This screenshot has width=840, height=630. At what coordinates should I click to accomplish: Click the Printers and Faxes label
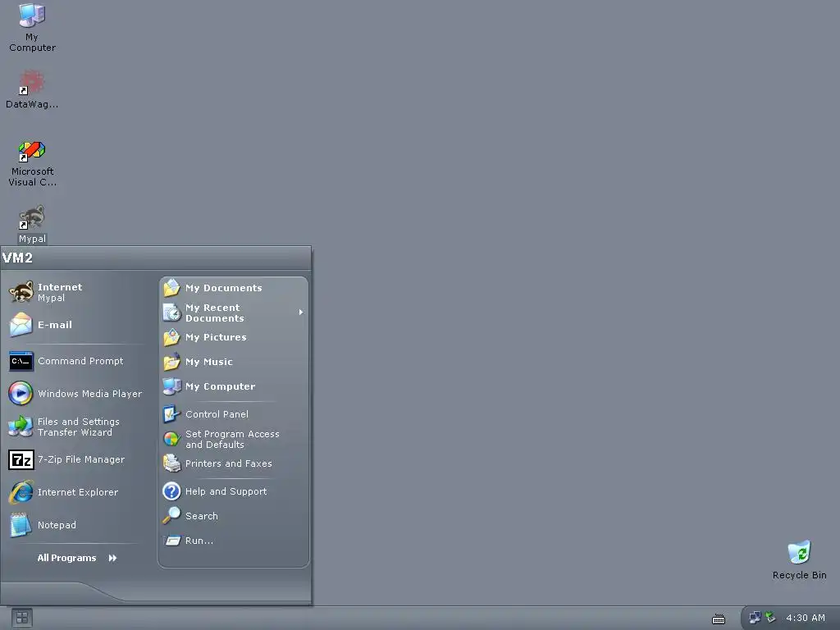point(228,463)
